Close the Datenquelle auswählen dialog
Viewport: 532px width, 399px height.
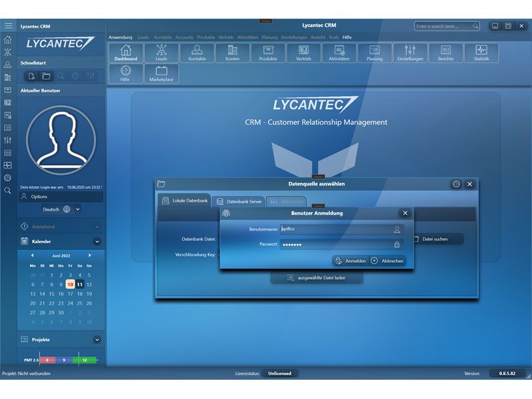(469, 184)
